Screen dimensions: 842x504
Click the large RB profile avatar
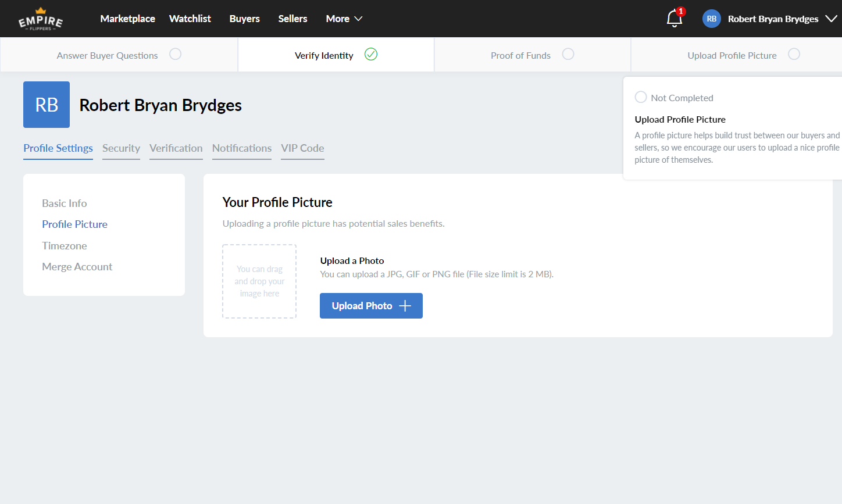(x=47, y=105)
